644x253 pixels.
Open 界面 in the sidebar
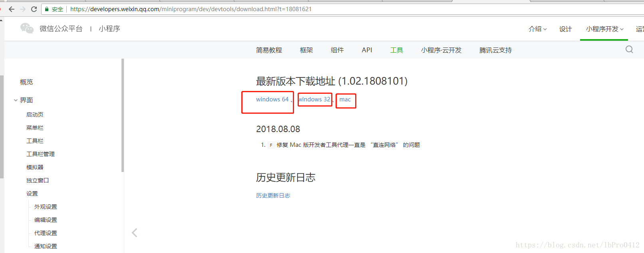tap(26, 100)
